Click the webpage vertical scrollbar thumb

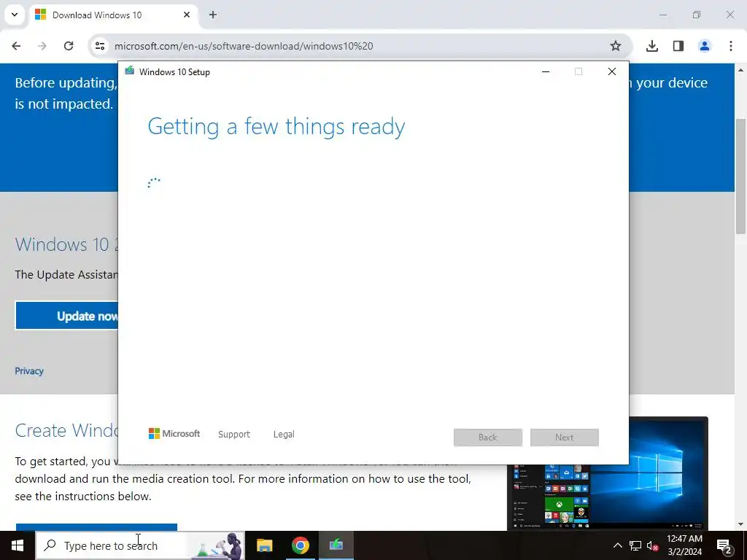tap(740, 176)
